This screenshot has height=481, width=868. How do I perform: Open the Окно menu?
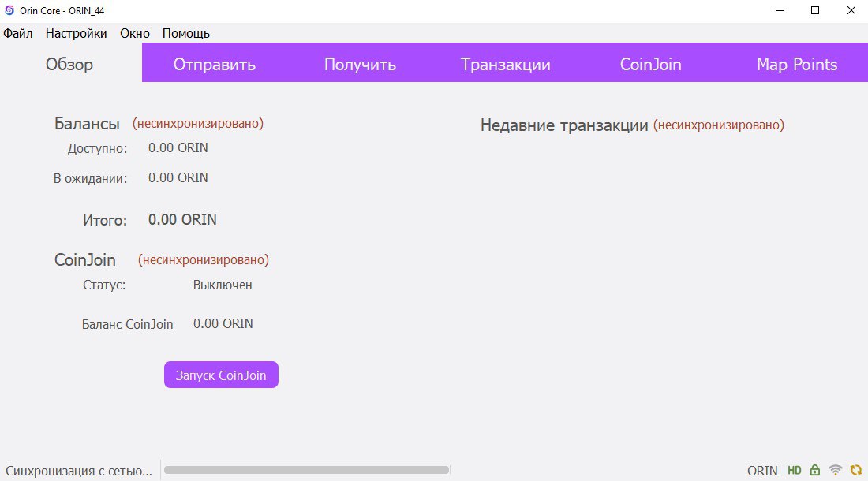[x=134, y=33]
